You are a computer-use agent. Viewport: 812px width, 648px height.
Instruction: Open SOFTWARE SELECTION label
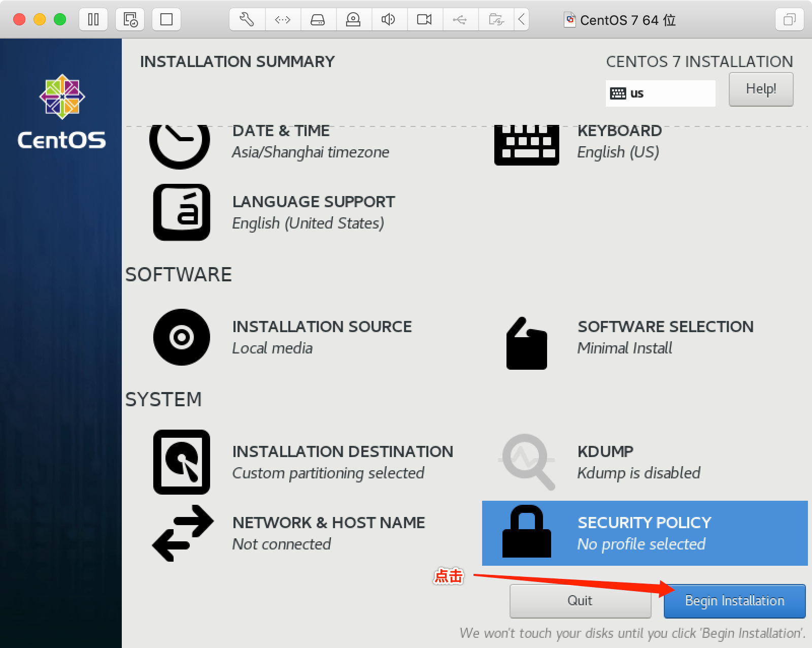[666, 327]
